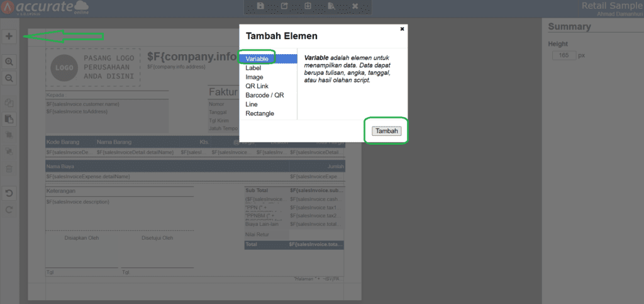The width and height of the screenshot is (644, 304).
Task: Click the Height input field
Action: pos(564,55)
